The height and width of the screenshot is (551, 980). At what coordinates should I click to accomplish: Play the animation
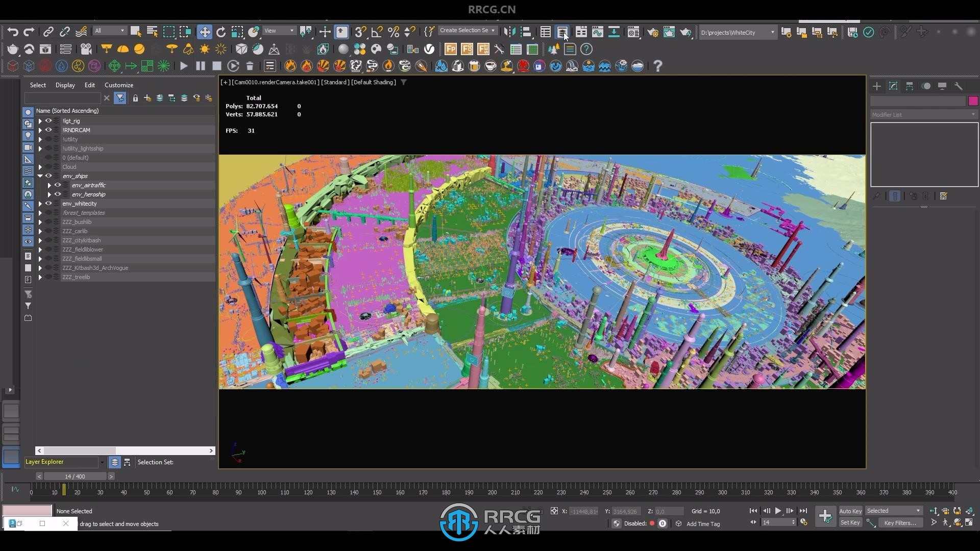click(778, 511)
